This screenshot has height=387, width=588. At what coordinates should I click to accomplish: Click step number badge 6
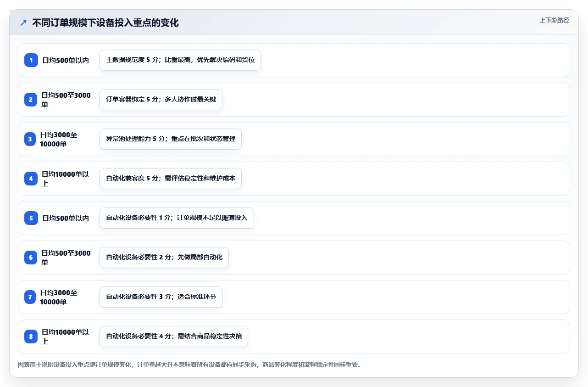(31, 258)
